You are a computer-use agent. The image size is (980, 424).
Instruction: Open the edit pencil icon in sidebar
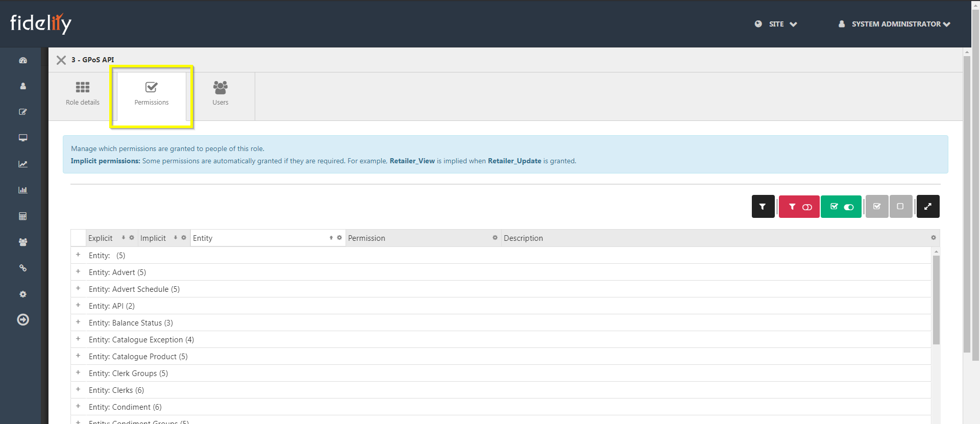tap(23, 112)
